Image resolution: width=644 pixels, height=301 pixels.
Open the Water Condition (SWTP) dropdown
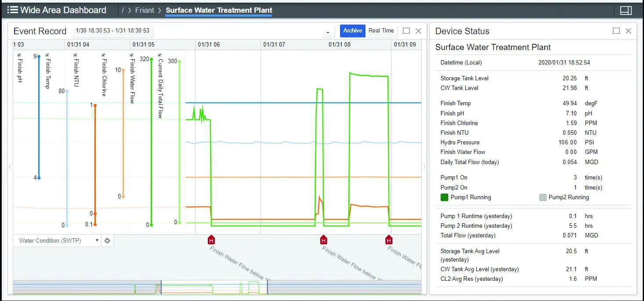(57, 240)
